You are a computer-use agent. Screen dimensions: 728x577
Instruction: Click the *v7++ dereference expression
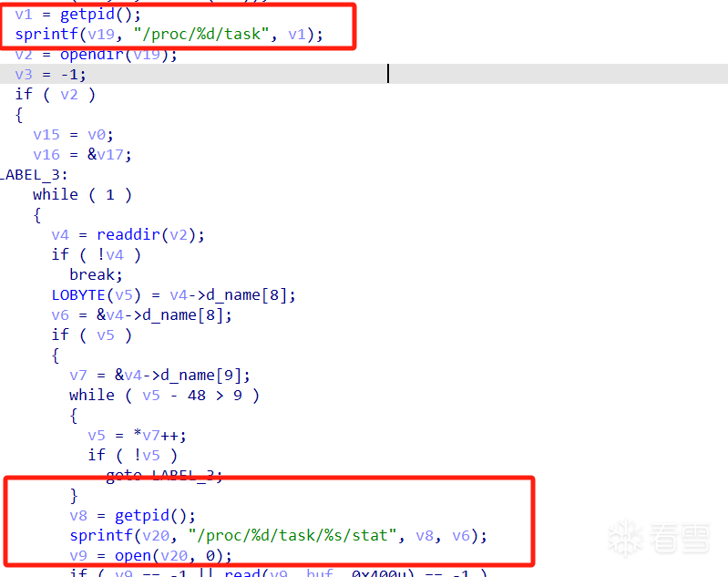click(155, 436)
